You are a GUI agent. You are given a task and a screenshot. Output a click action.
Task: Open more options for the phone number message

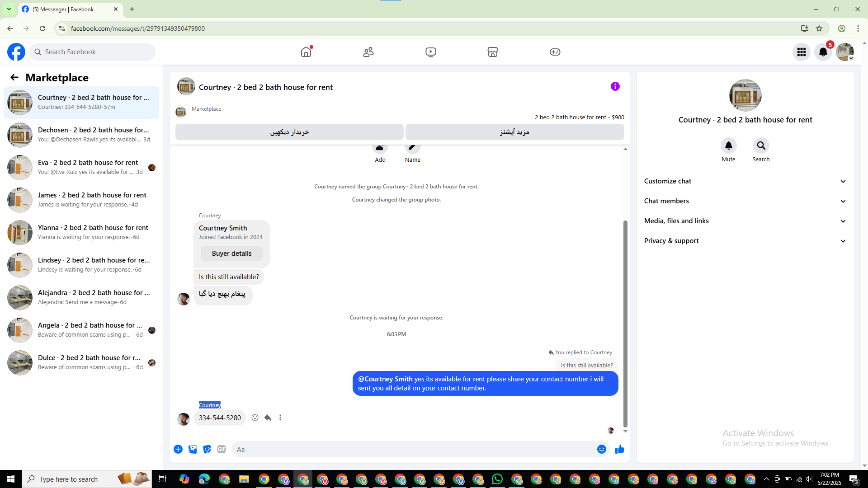280,418
